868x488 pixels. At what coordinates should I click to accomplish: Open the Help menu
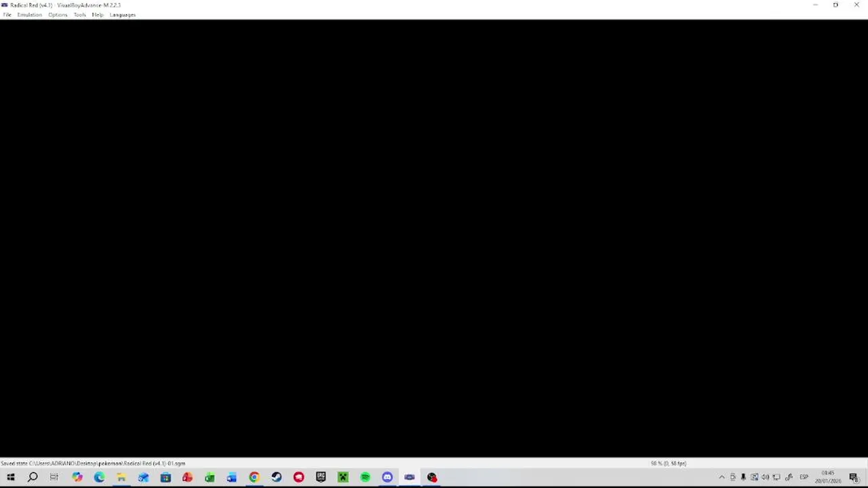(x=98, y=14)
